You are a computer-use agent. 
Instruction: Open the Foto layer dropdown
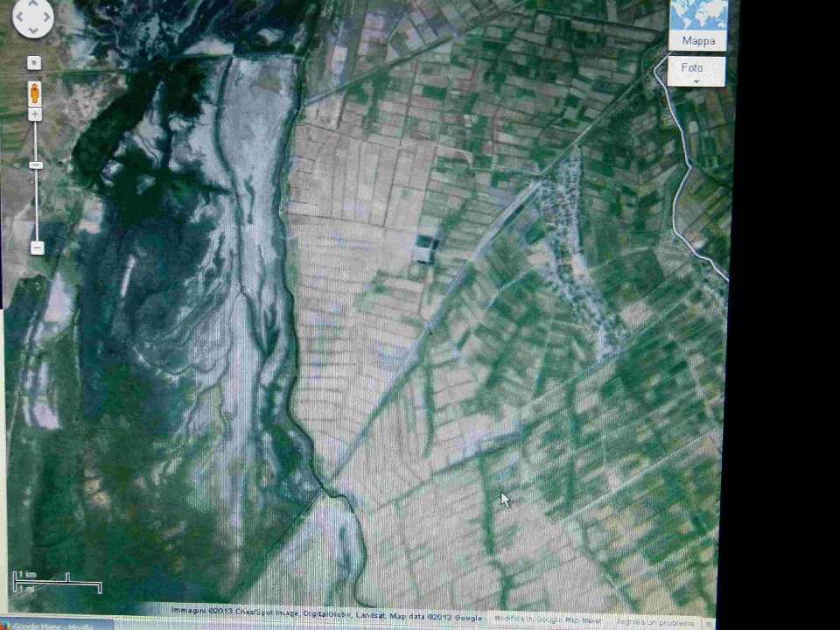[696, 71]
